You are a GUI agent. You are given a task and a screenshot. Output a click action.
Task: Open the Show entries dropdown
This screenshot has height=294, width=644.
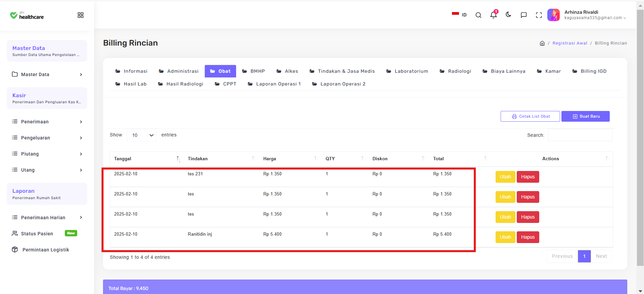[142, 135]
